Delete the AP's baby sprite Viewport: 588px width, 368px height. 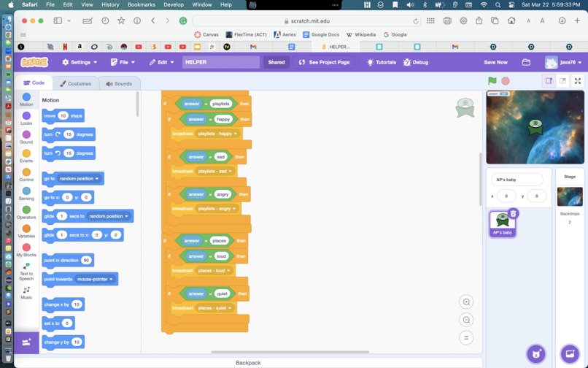pos(513,214)
